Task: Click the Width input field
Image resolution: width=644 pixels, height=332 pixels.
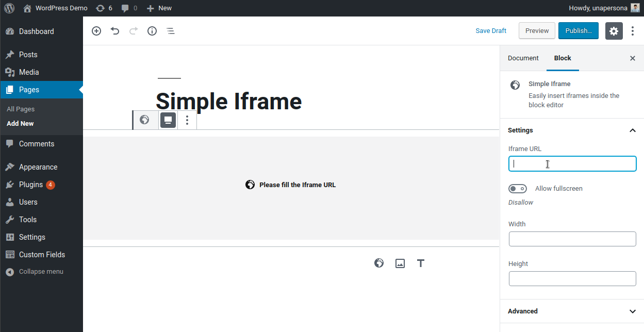Action: [572, 239]
